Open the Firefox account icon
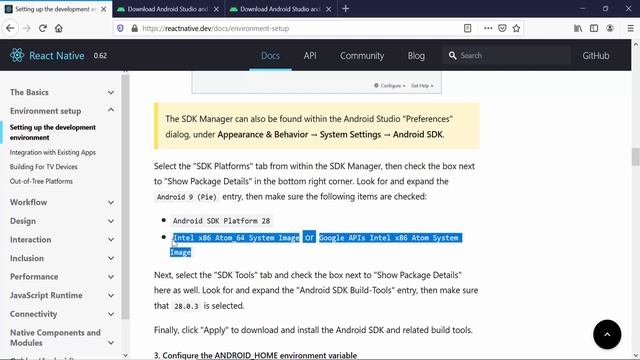 click(x=610, y=28)
